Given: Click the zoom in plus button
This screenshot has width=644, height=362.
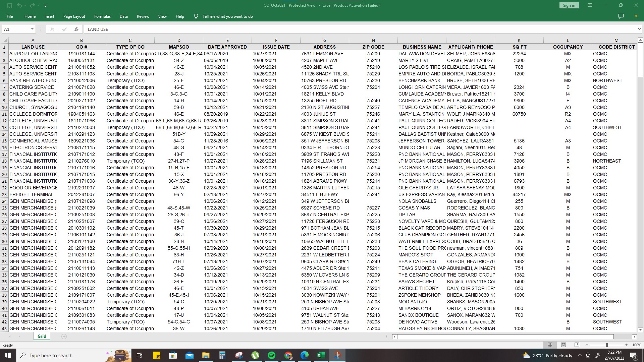Looking at the screenshot, I should (626, 345).
